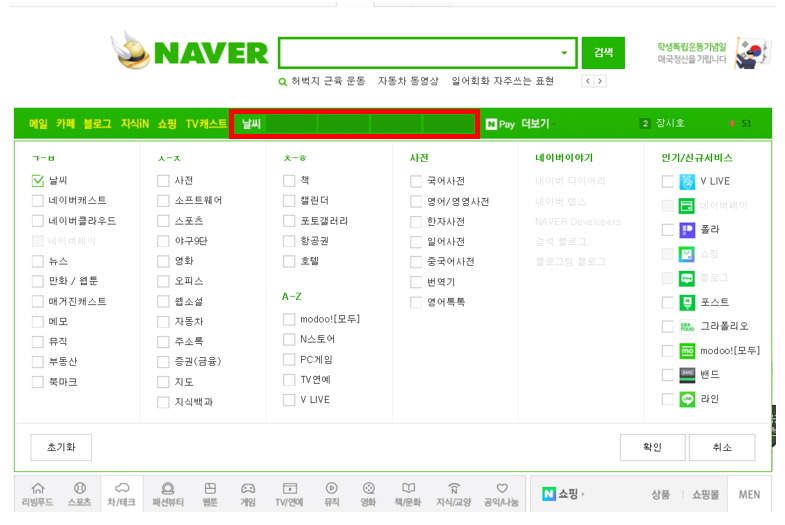Click the 밴드 service icon
The image size is (785, 525).
tap(687, 375)
